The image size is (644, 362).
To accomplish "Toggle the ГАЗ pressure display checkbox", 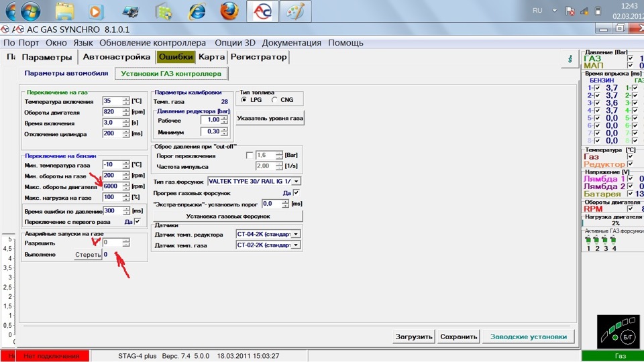I will coord(631,58).
